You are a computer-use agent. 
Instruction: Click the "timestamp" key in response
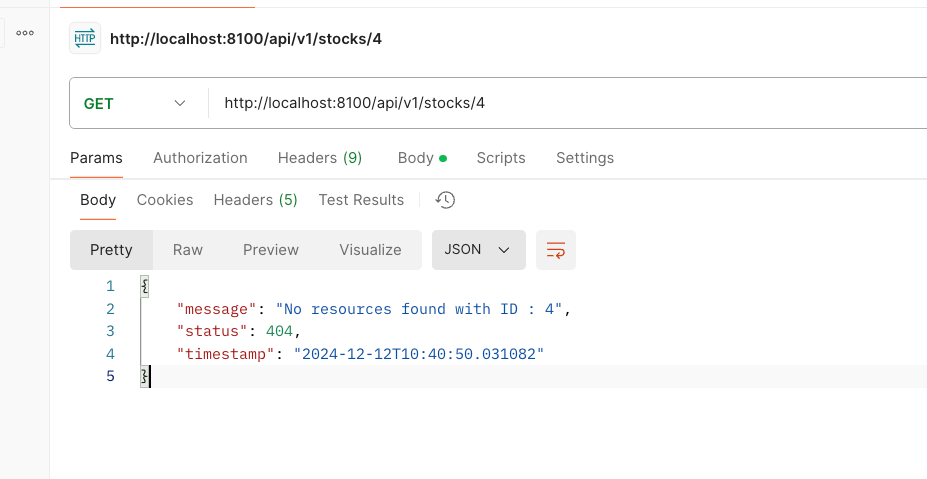tap(226, 354)
